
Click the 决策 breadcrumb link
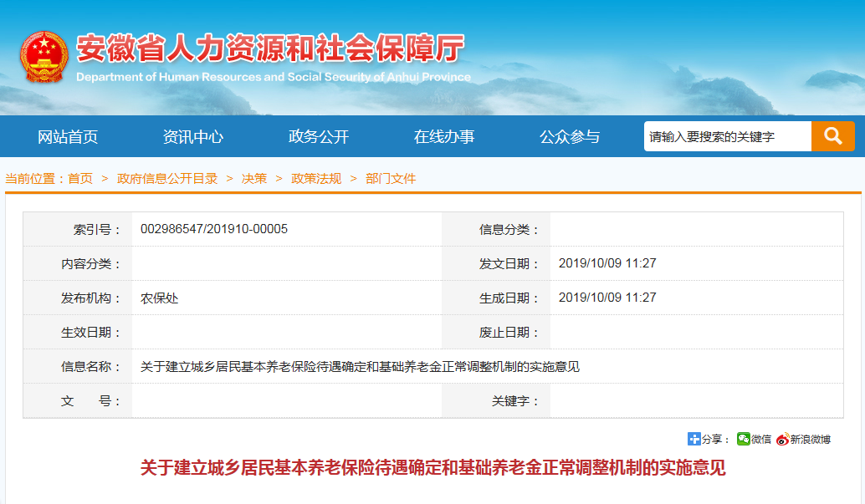(x=254, y=178)
